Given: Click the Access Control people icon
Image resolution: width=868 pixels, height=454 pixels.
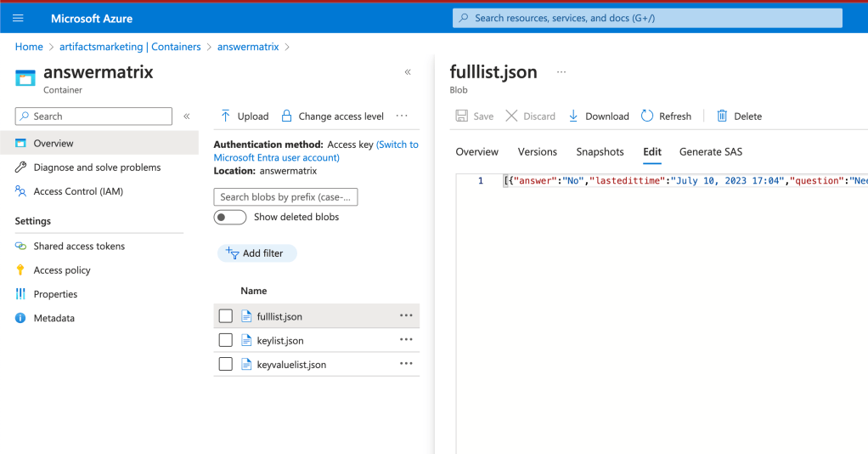Looking at the screenshot, I should 20,191.
